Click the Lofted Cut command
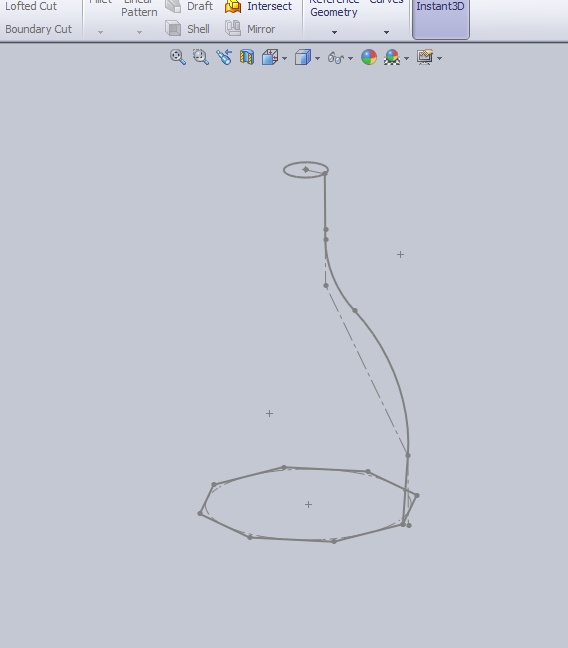Image resolution: width=568 pixels, height=648 pixels. (x=31, y=6)
